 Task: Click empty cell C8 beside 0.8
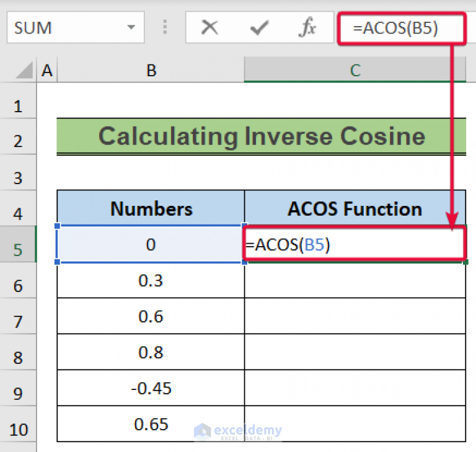[355, 352]
